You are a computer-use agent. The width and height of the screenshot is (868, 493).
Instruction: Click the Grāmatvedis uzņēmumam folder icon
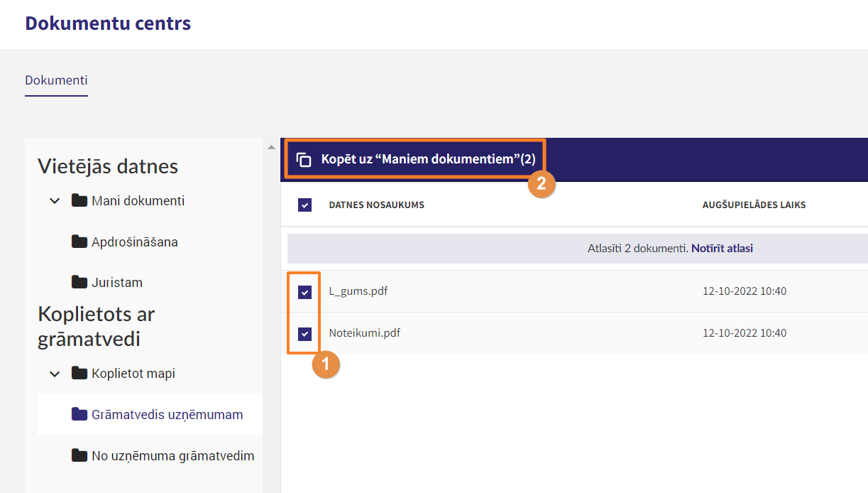79,414
